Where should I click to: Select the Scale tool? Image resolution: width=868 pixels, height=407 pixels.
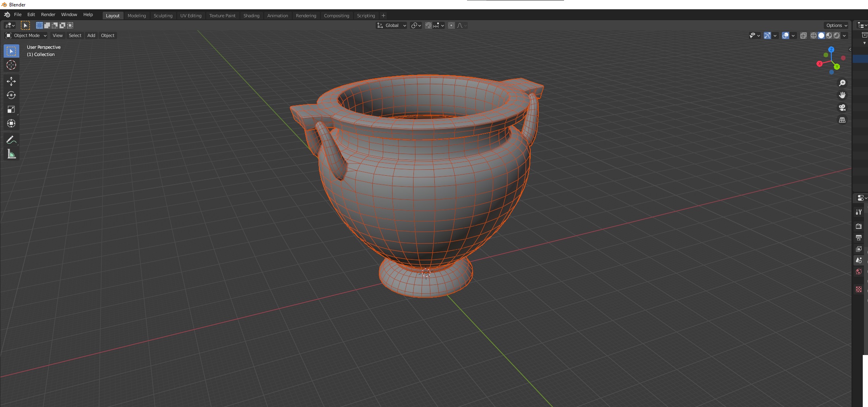point(11,110)
